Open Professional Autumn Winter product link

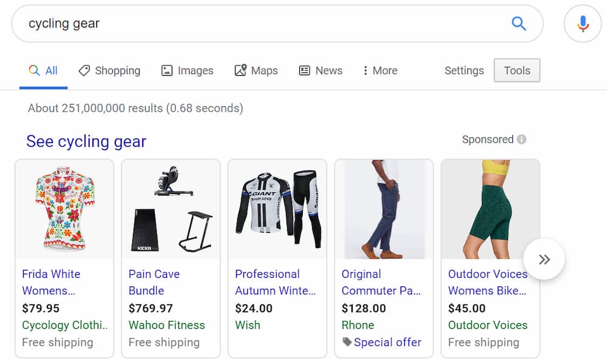(275, 282)
